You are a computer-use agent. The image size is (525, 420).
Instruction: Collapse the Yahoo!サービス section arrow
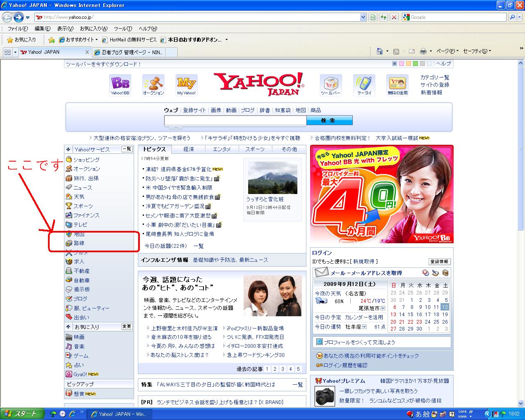coord(68,149)
